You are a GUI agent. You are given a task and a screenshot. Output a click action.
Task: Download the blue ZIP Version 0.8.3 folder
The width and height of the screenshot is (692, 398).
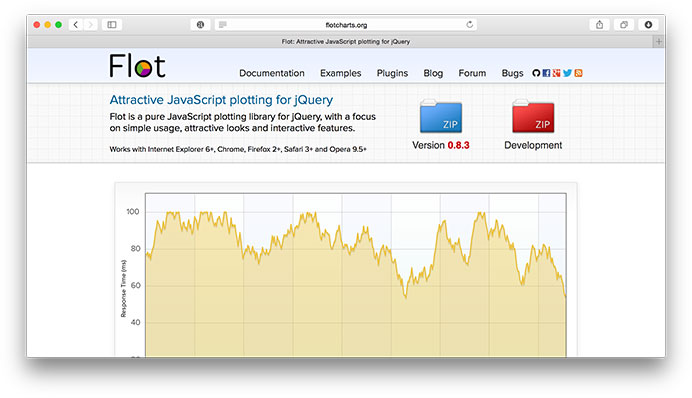click(441, 116)
